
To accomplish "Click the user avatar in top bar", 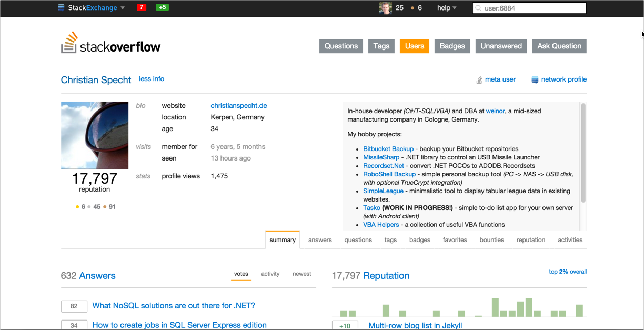I will click(x=386, y=8).
